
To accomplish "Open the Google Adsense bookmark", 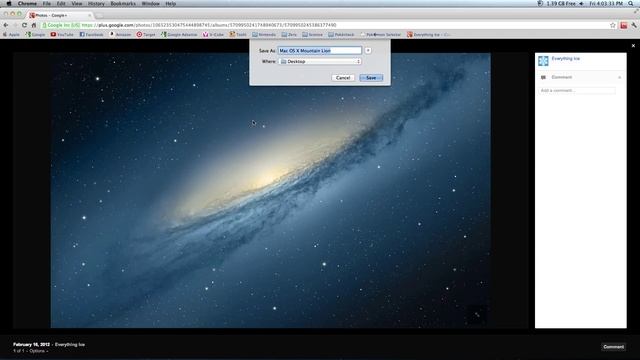I will [x=179, y=35].
